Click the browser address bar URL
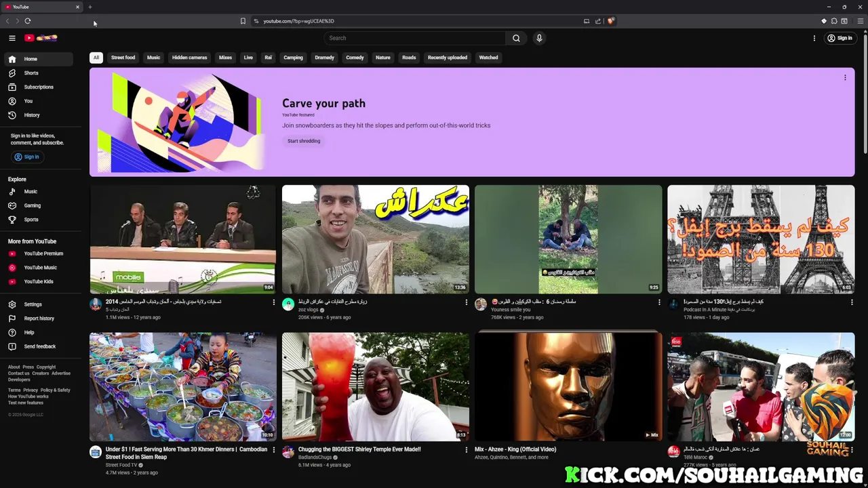The width and height of the screenshot is (868, 488). [x=299, y=21]
